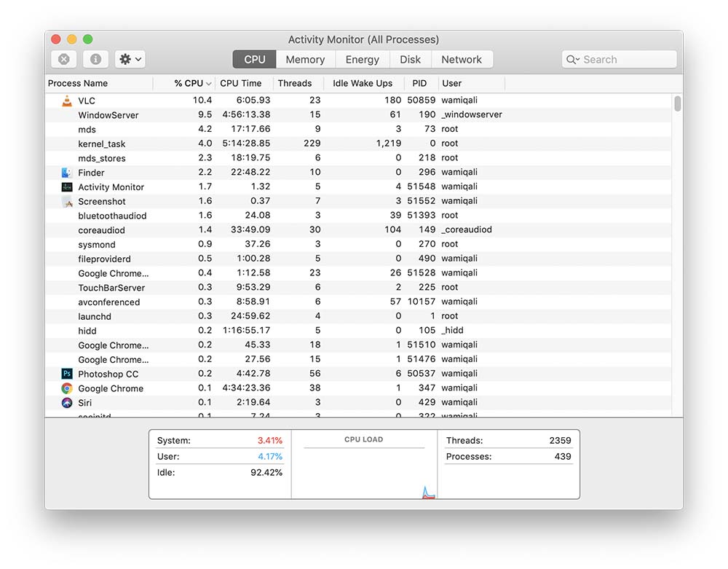Select the bluetoothaudiod process row
This screenshot has height=569, width=728.
click(x=358, y=216)
